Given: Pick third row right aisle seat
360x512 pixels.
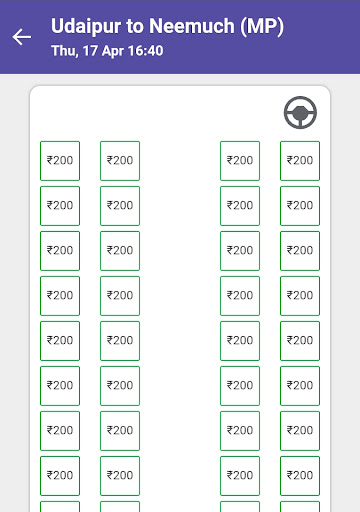Looking at the screenshot, I should (x=240, y=251).
